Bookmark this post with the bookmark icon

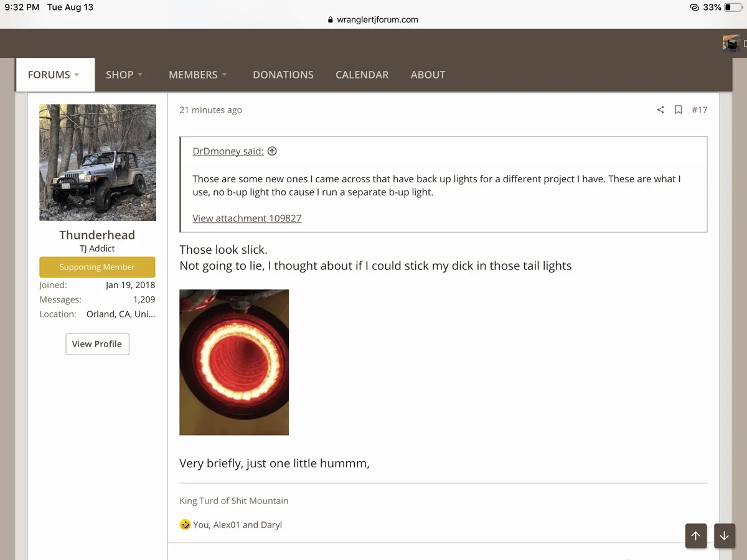(679, 110)
